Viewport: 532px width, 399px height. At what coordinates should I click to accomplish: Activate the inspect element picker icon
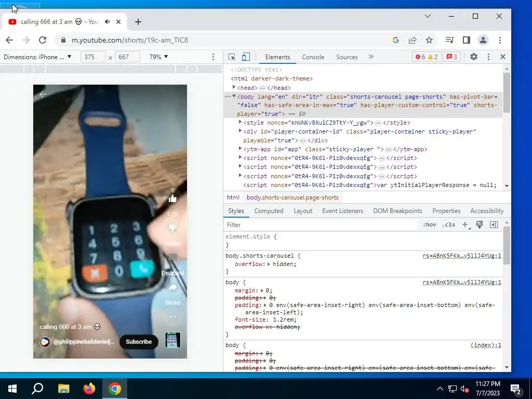pyautogui.click(x=232, y=57)
